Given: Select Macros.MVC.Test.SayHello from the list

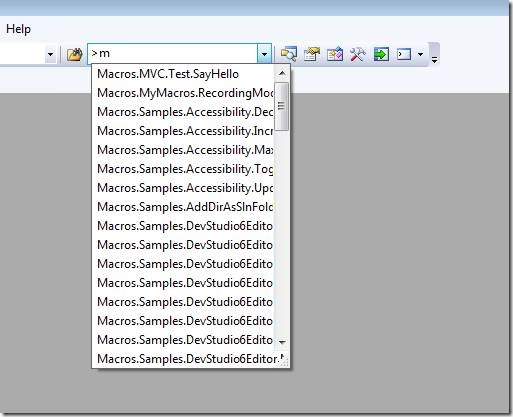Looking at the screenshot, I should coord(183,74).
